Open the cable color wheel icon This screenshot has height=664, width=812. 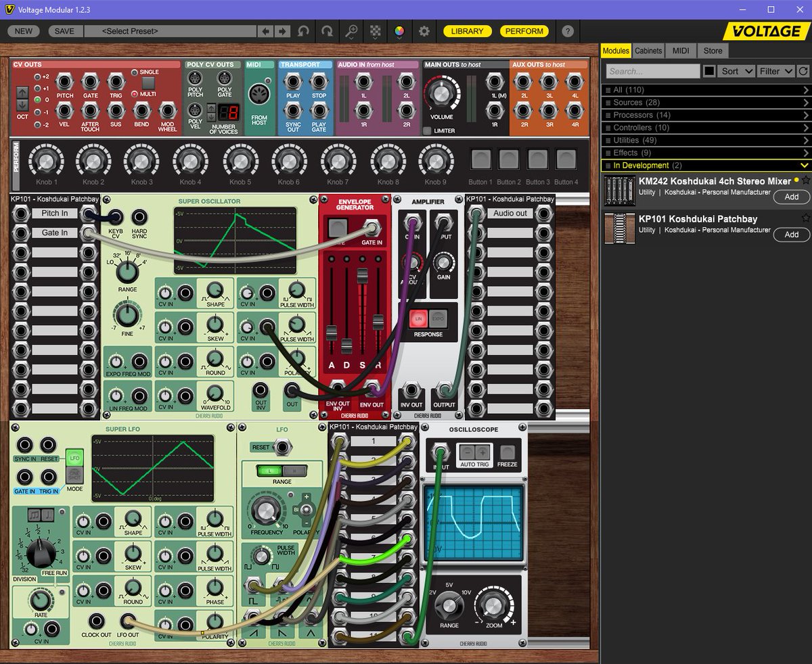point(400,31)
